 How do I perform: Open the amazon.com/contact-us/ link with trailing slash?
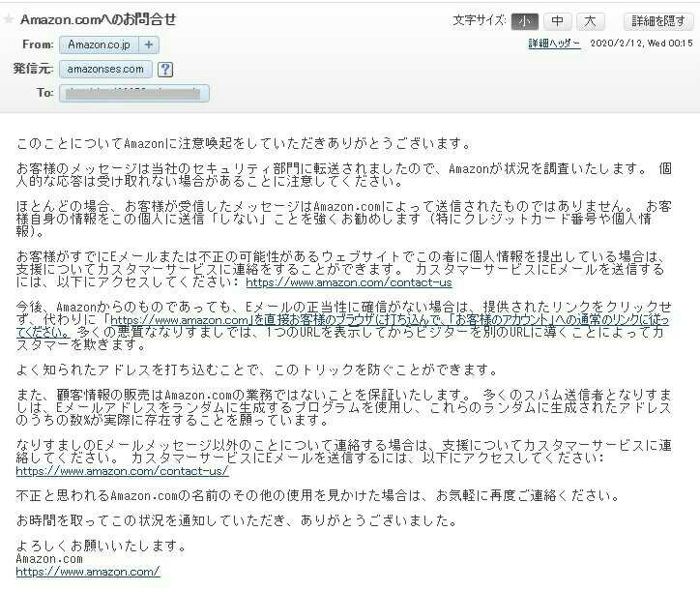click(x=123, y=471)
